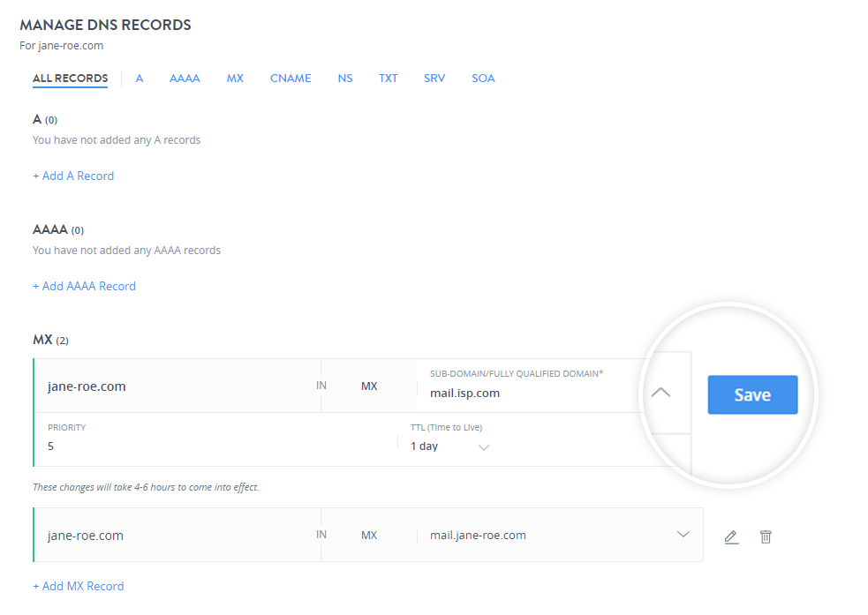The image size is (868, 615).
Task: Save the MX record changes
Action: click(752, 394)
